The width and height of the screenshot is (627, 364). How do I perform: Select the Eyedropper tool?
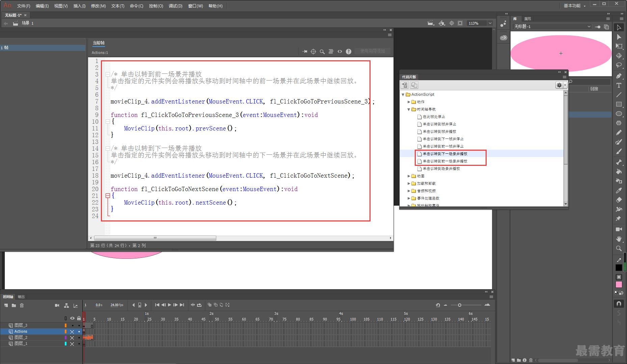(619, 190)
